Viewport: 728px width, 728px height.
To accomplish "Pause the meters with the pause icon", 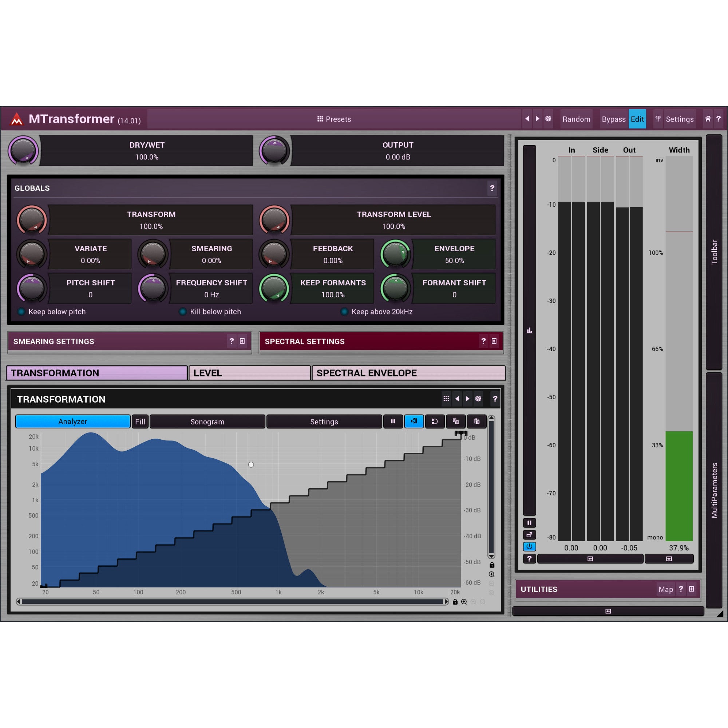I will point(529,523).
